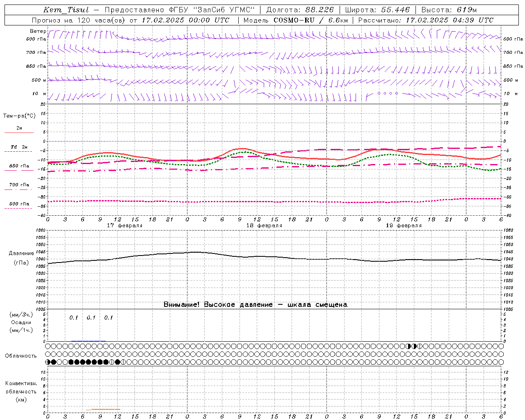This screenshot has width=525, height=420.
Task: Select the Широта: 55.446 value
Action: (x=377, y=10)
